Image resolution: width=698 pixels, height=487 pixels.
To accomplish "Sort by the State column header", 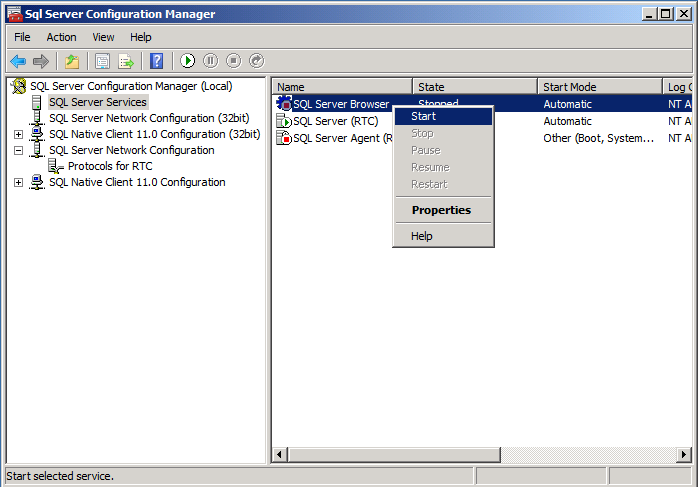I will pos(475,87).
